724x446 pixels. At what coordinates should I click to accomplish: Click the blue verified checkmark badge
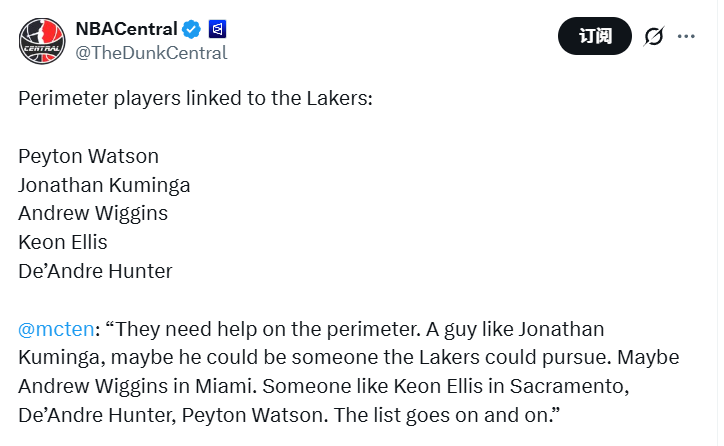pos(193,29)
